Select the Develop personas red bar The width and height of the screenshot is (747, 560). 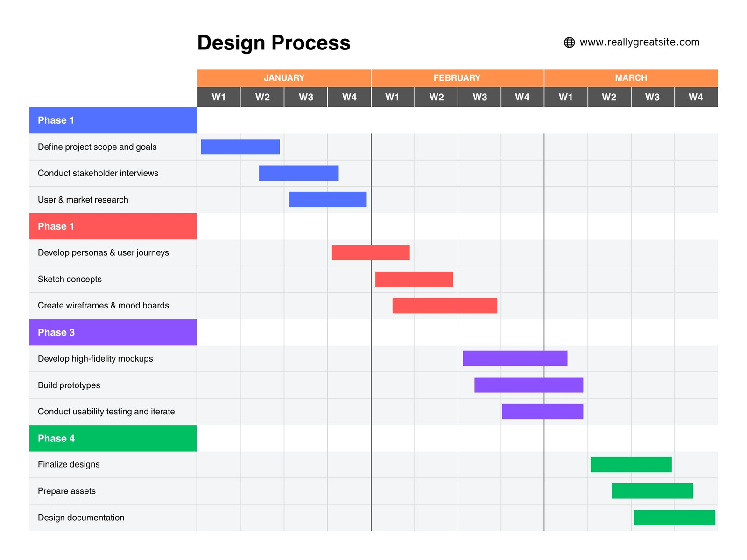[x=371, y=252]
